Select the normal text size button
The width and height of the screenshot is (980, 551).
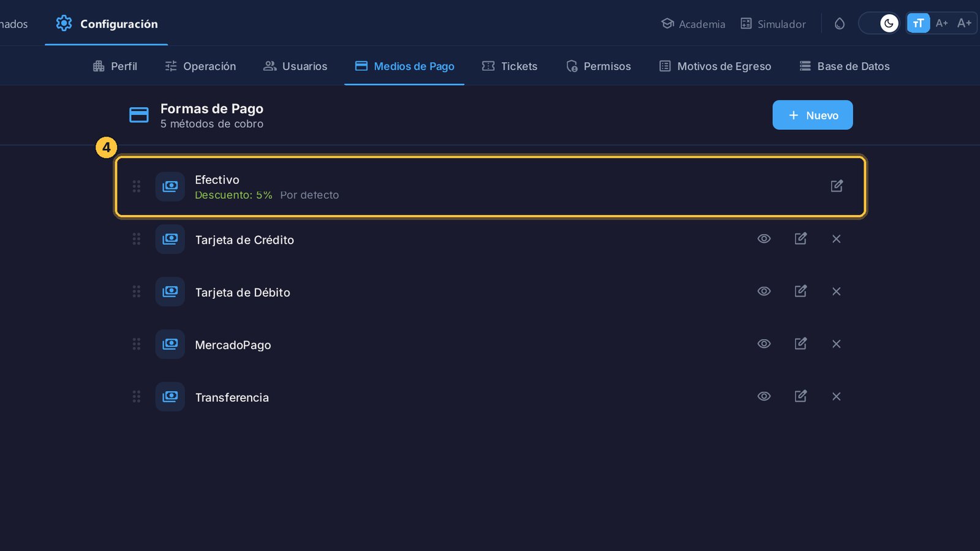coord(918,23)
